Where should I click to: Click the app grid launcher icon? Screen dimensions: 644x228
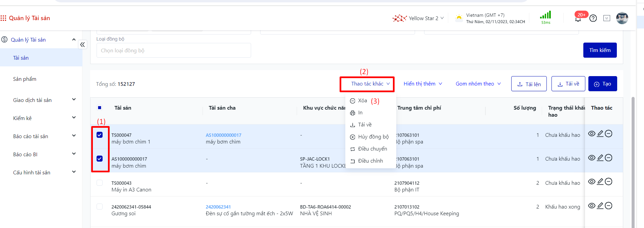(x=3, y=18)
